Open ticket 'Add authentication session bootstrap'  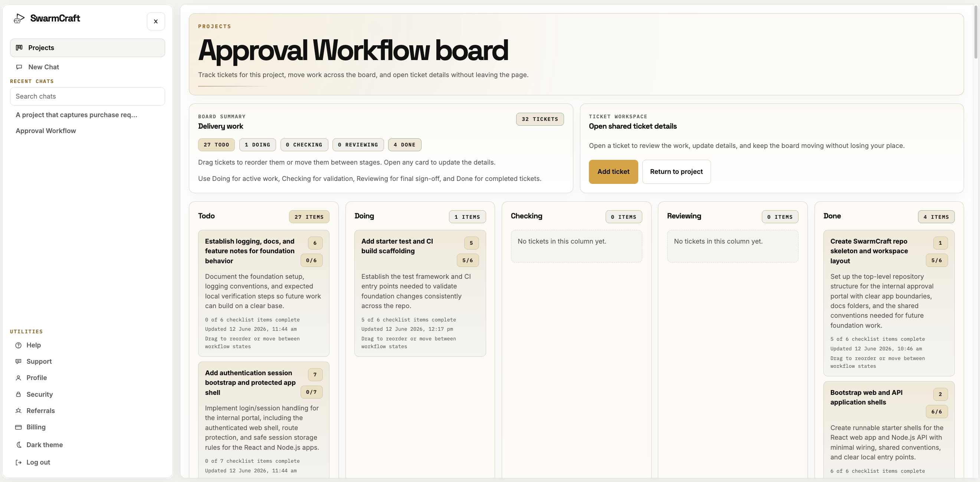tap(263, 420)
